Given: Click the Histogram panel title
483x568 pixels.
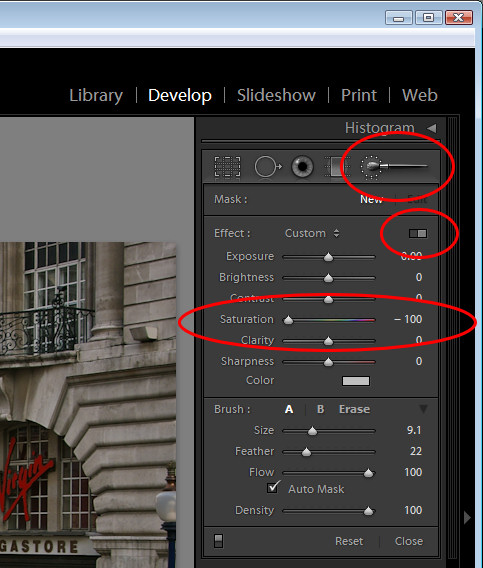Looking at the screenshot, I should [x=379, y=128].
